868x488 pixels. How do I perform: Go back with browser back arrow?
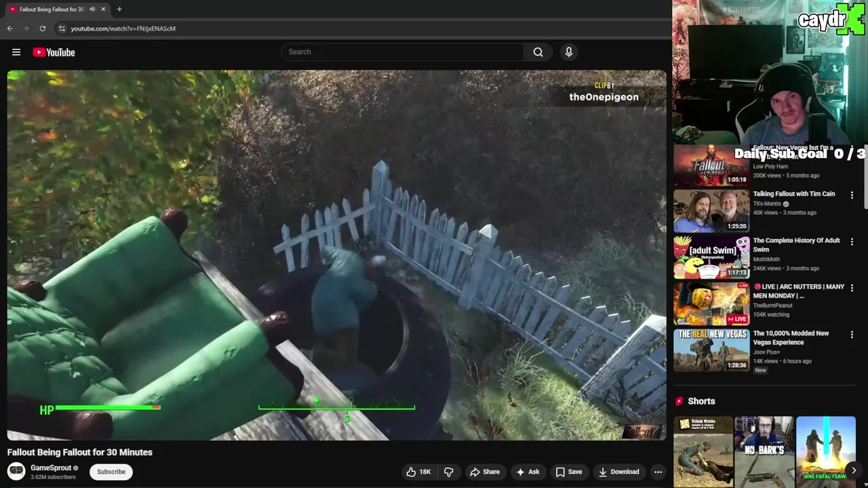pos(9,28)
